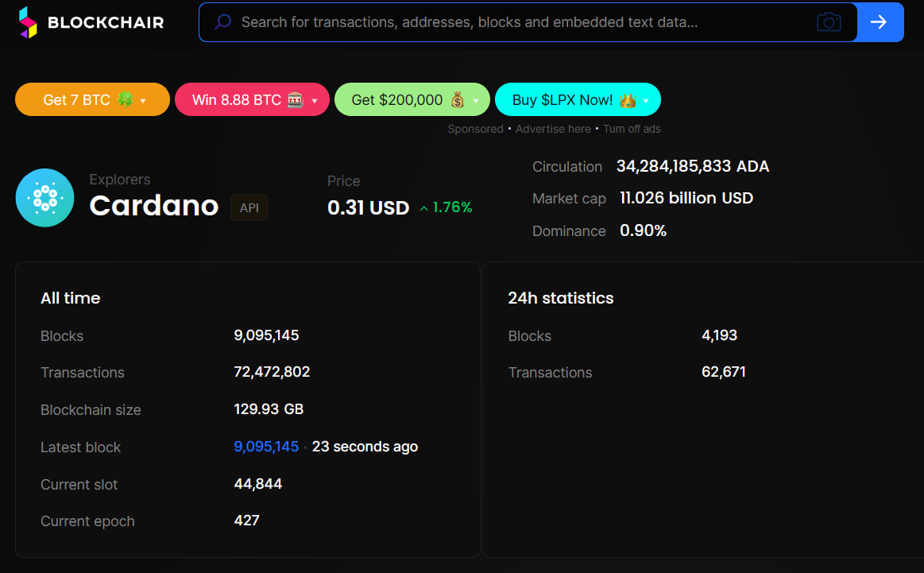Click the Current slot label

coord(79,485)
